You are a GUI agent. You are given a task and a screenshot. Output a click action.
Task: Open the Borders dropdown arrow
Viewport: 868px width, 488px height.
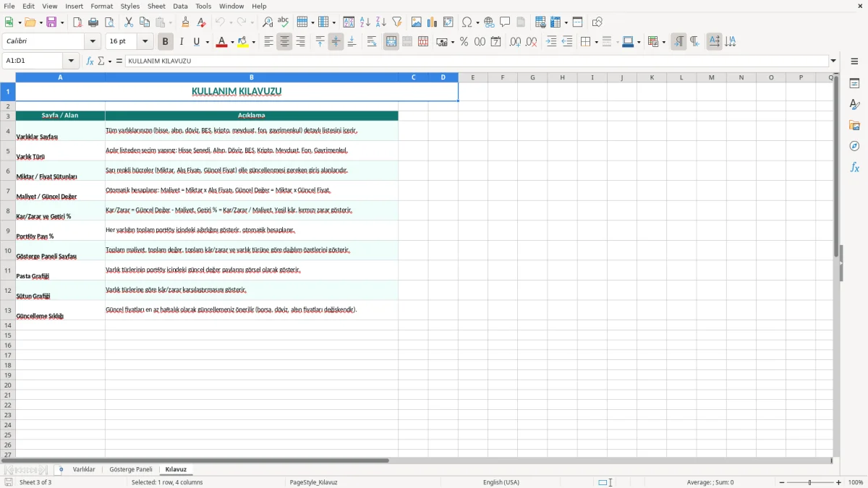click(595, 42)
